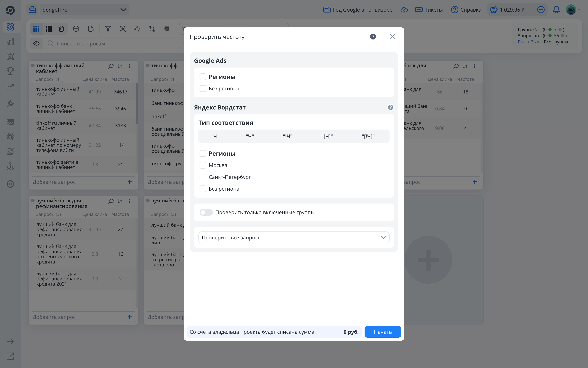Search within тинькофф личный кабинет group
588x368 pixels.
[x=111, y=66]
